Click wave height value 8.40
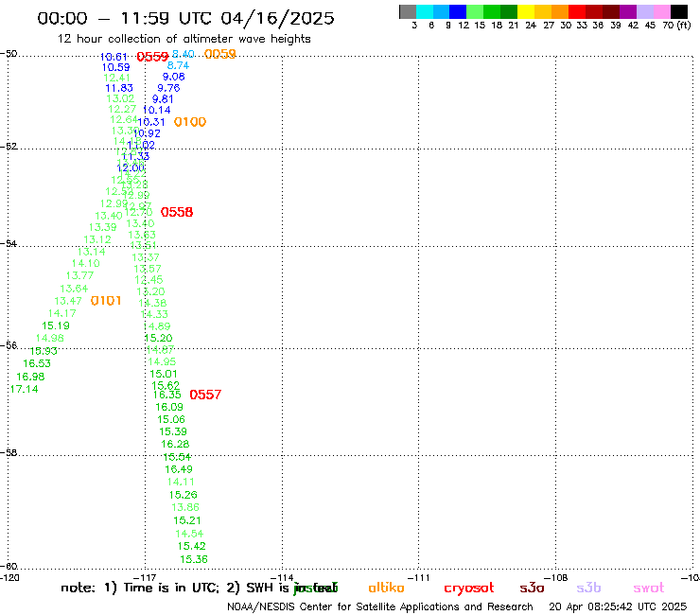This screenshot has width=700, height=615. (183, 54)
